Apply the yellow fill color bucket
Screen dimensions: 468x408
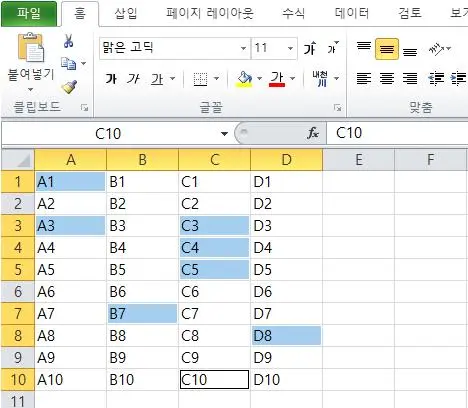tap(244, 79)
